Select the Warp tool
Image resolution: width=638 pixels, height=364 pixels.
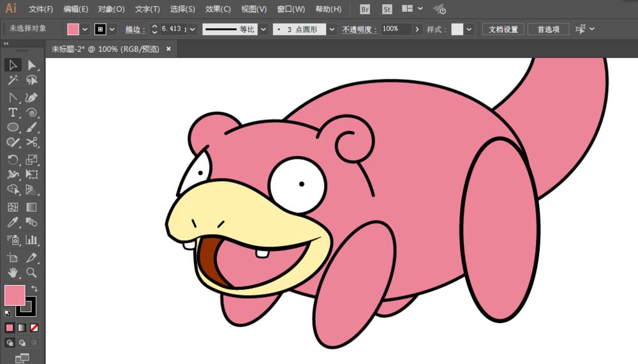click(x=13, y=175)
